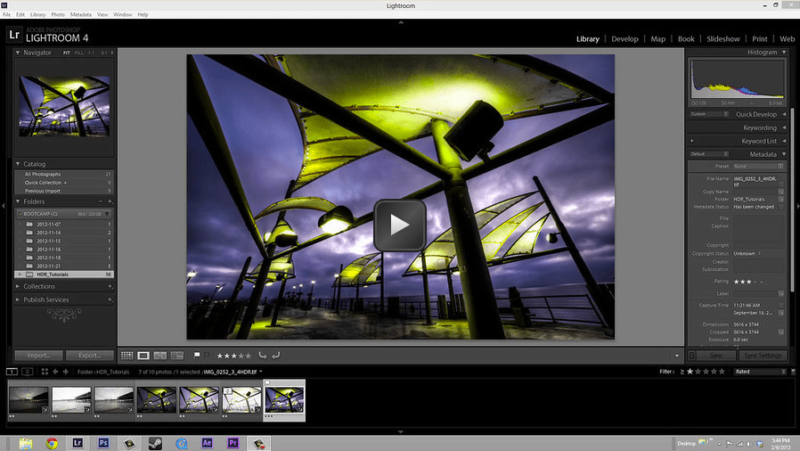Image resolution: width=800 pixels, height=451 pixels.
Task: Toggle the filter switch at filmstrip right end
Action: tap(793, 371)
